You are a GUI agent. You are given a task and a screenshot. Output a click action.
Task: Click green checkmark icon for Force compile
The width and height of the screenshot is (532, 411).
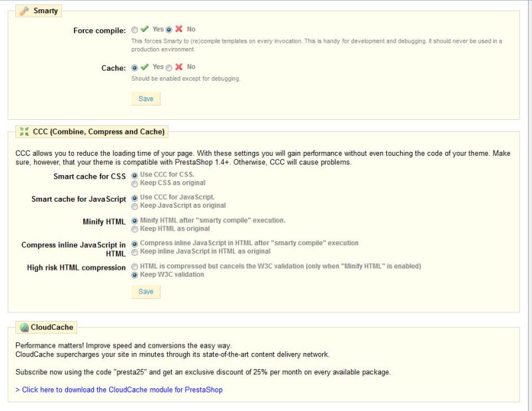(145, 29)
